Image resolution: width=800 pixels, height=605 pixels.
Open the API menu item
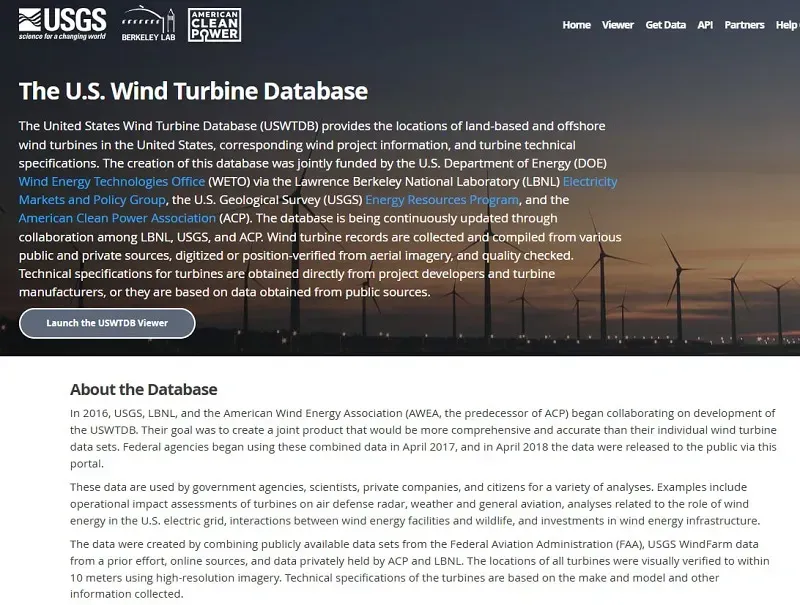(x=705, y=24)
